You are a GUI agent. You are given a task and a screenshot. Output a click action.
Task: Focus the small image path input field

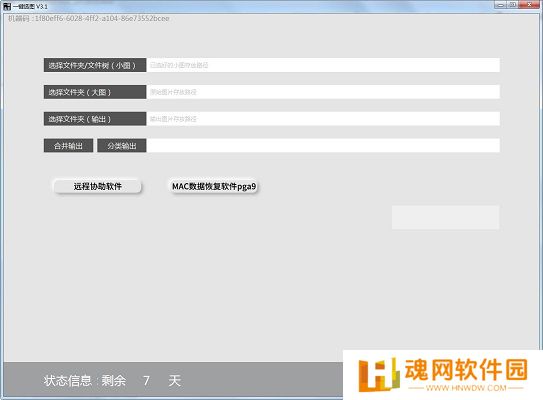coord(323,65)
